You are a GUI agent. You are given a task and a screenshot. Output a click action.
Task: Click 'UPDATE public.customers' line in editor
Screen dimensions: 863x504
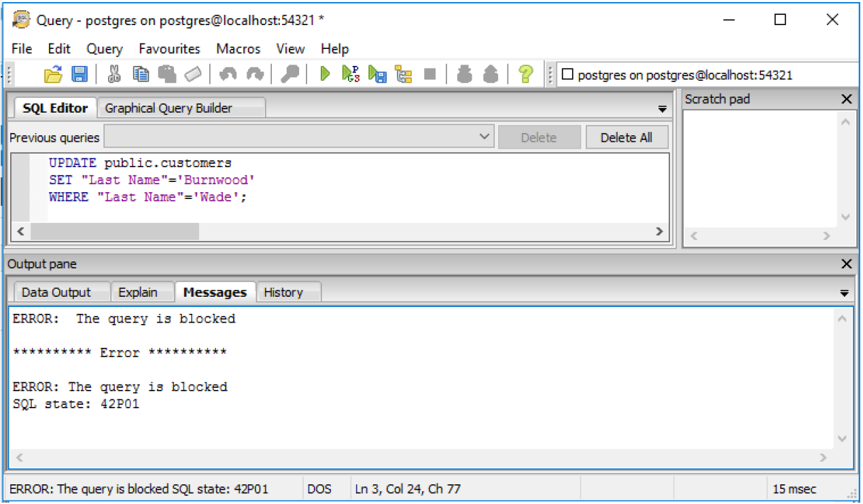140,163
